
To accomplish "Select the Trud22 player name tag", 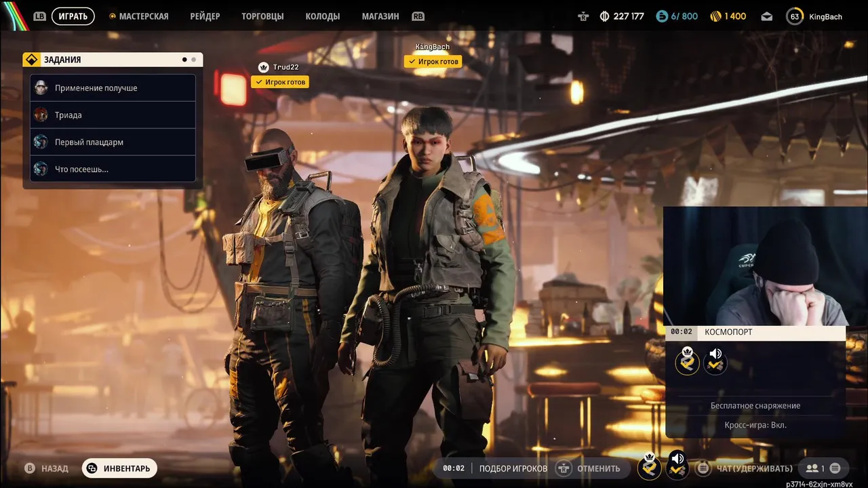I will tap(285, 67).
